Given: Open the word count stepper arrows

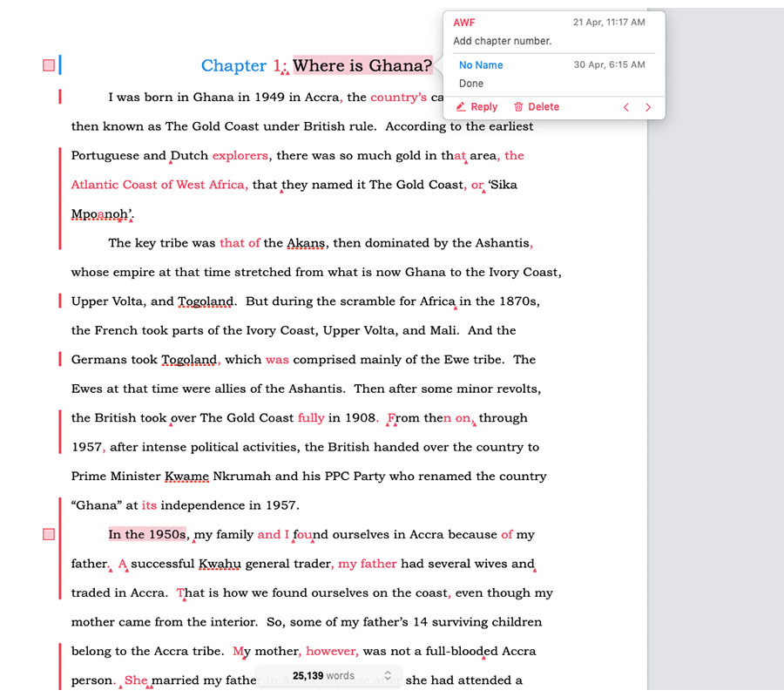Looking at the screenshot, I should pos(388,676).
